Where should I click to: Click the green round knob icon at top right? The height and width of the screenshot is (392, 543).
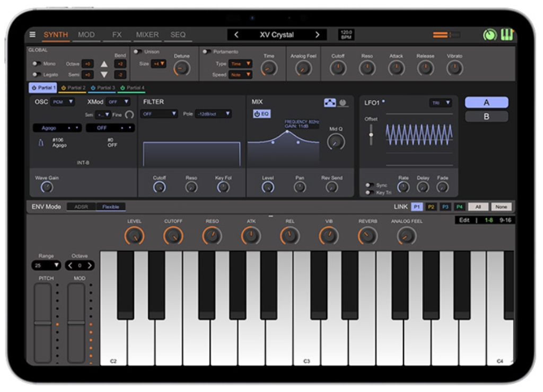tap(490, 35)
